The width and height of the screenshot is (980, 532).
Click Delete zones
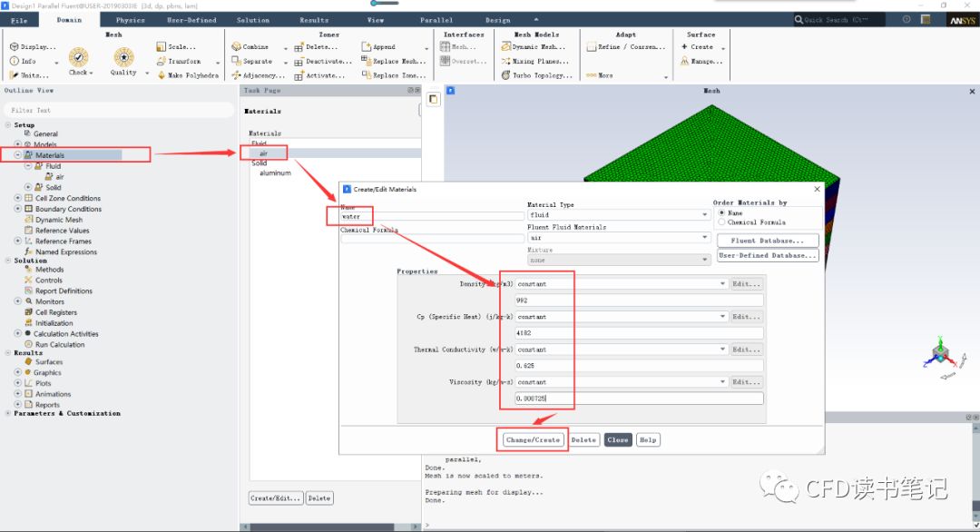pos(317,47)
